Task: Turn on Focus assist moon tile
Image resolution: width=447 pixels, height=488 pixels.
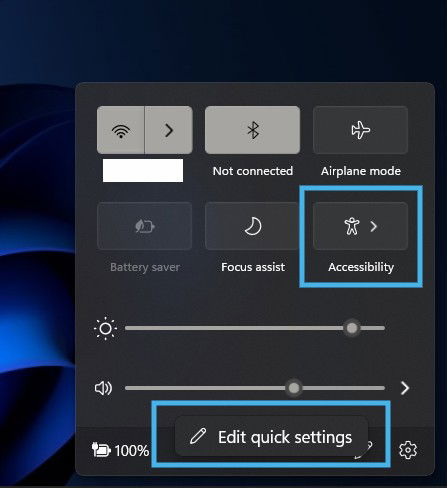Action: (252, 226)
